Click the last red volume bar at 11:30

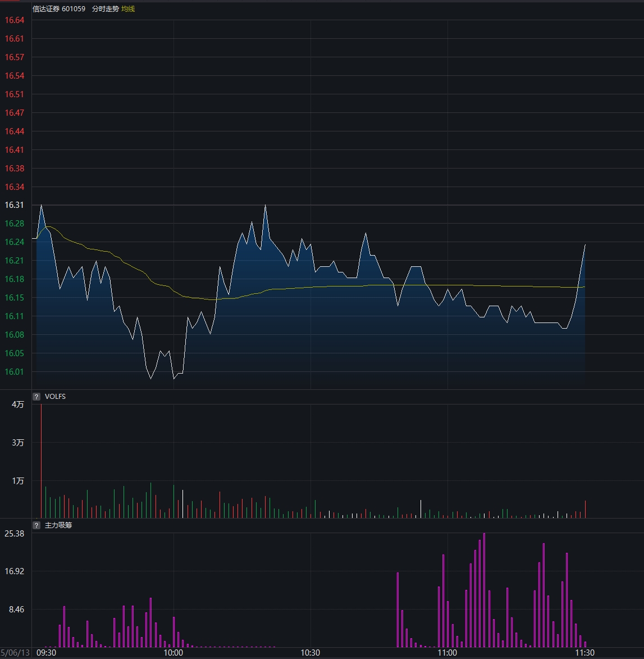click(x=585, y=509)
